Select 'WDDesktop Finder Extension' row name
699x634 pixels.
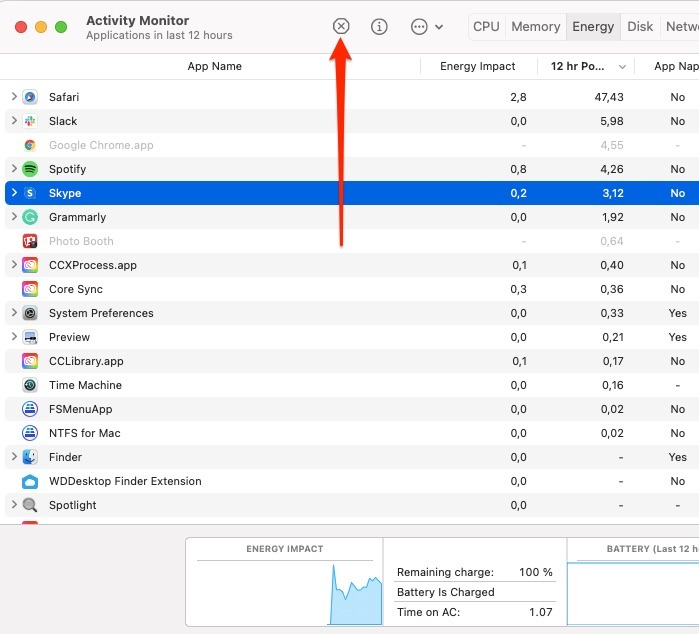(x=125, y=482)
